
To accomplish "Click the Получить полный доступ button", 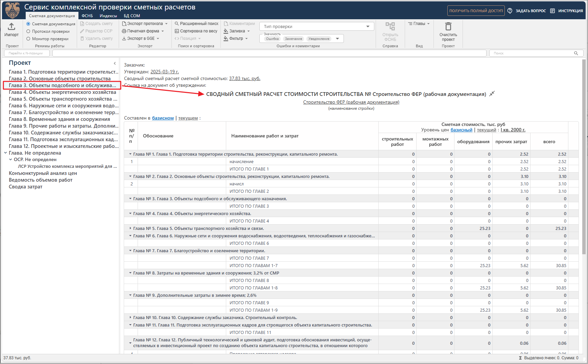I will tap(476, 11).
